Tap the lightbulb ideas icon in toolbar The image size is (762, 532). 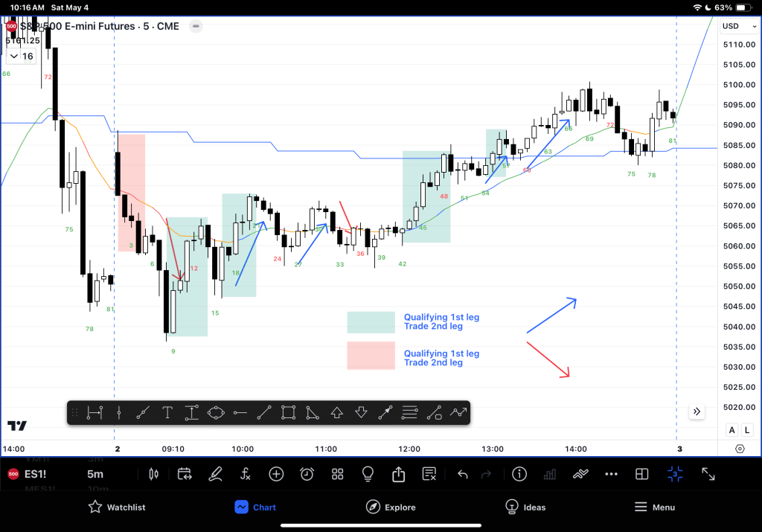[x=368, y=474]
